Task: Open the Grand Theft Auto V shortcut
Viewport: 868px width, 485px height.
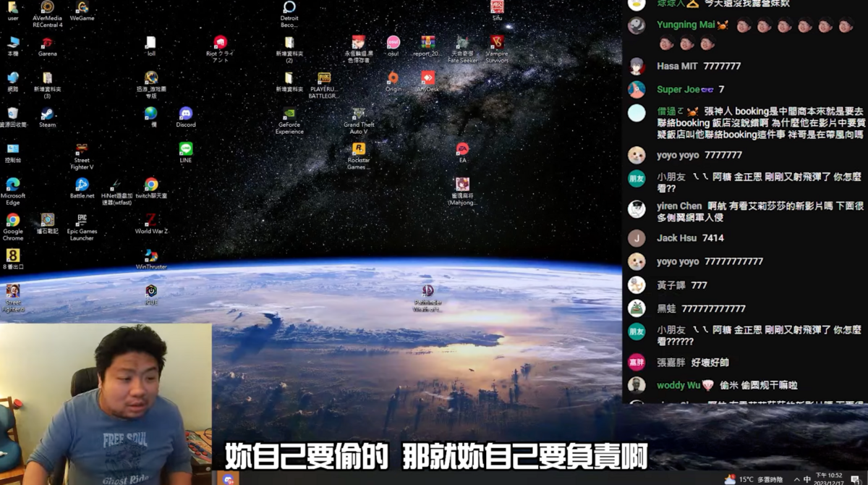Action: click(359, 120)
